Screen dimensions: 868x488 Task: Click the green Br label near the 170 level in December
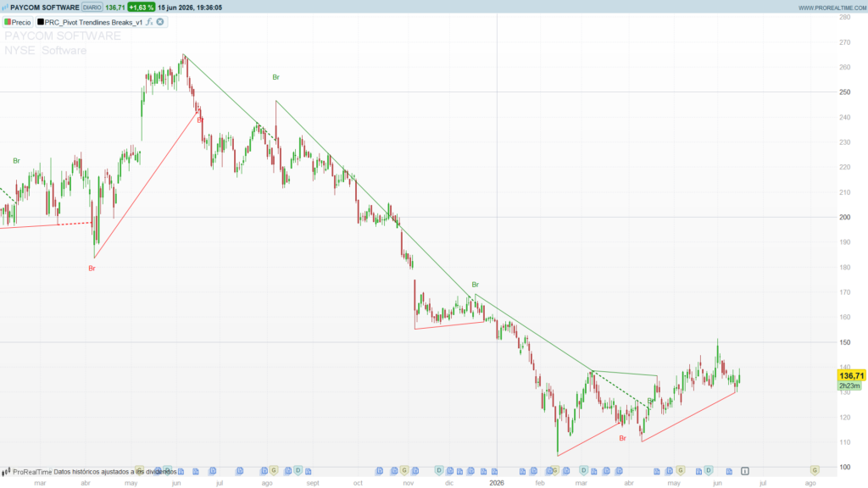[475, 285]
